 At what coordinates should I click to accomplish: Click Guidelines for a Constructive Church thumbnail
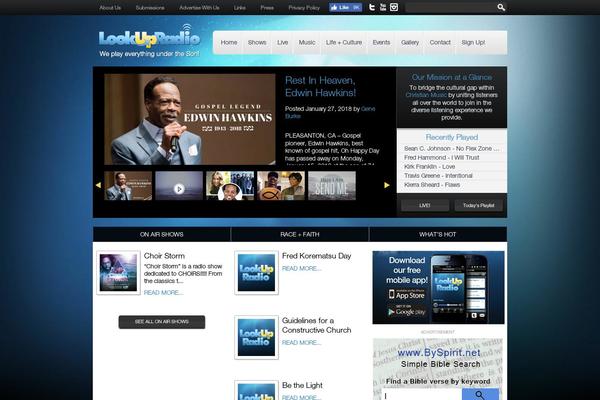[256, 337]
